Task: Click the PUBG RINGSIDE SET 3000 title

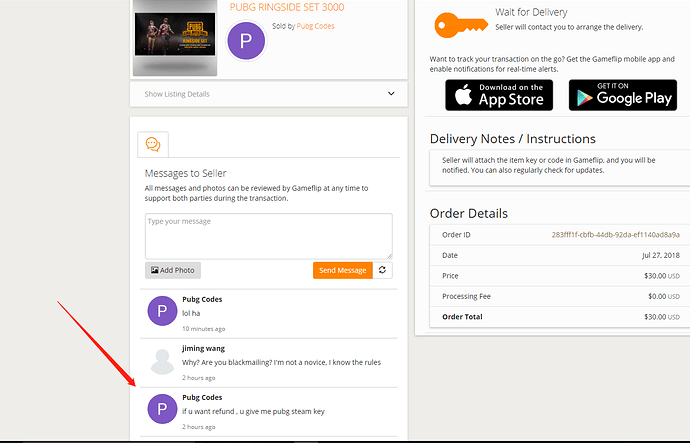Action: click(x=287, y=7)
